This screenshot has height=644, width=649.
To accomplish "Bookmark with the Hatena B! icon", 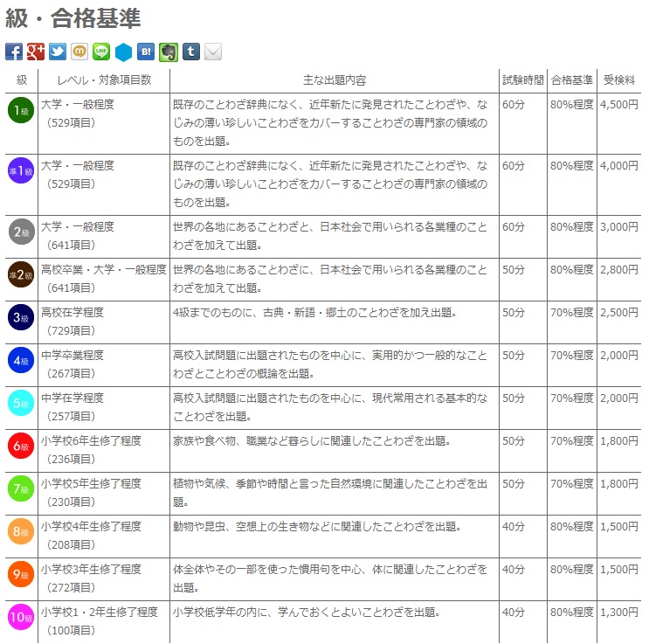I will click(x=146, y=52).
